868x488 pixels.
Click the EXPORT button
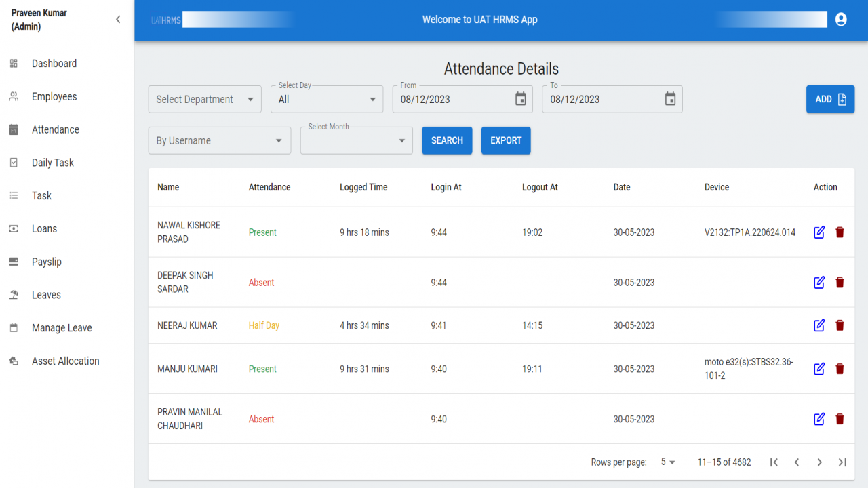click(x=506, y=140)
